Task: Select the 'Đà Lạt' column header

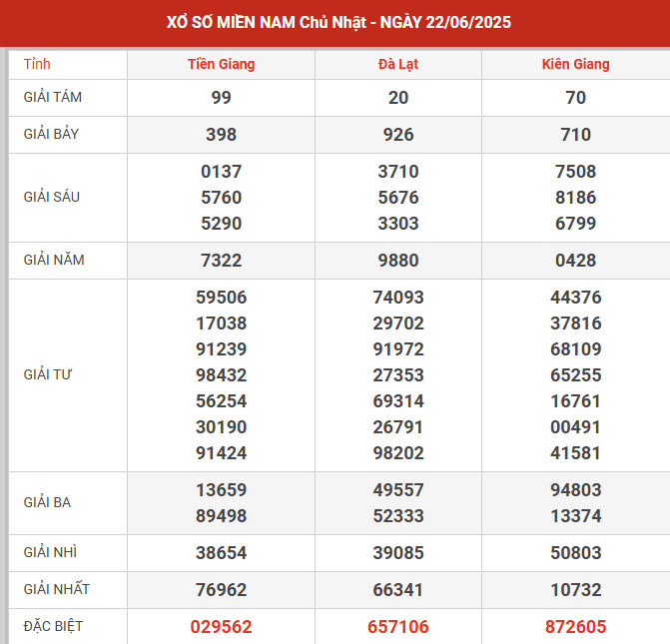Action: point(398,64)
